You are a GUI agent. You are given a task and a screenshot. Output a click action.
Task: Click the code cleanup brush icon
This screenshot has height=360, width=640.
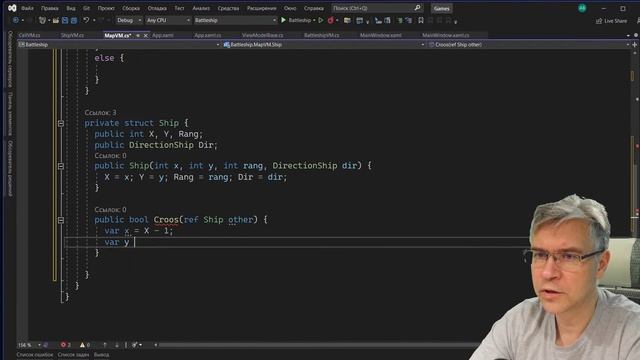click(135, 345)
